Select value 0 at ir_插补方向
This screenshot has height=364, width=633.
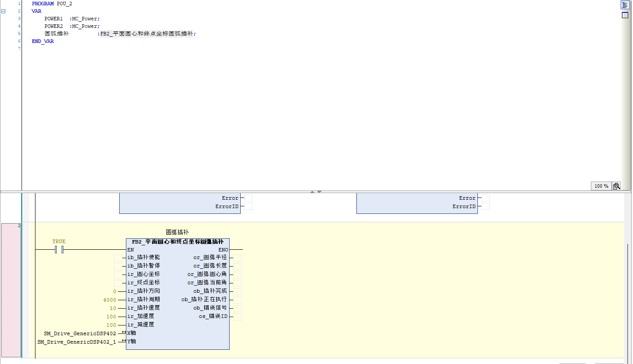[114, 291]
